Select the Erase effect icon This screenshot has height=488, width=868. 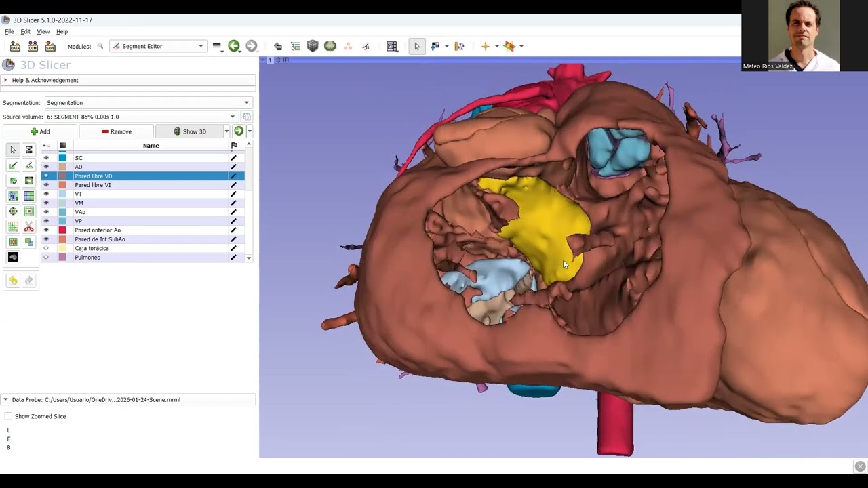pos(13,180)
